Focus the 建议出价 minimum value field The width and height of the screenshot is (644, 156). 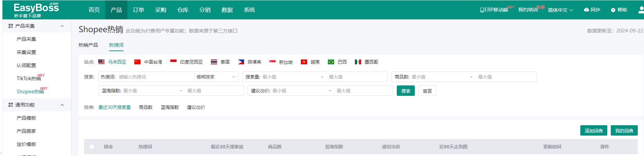click(x=299, y=91)
